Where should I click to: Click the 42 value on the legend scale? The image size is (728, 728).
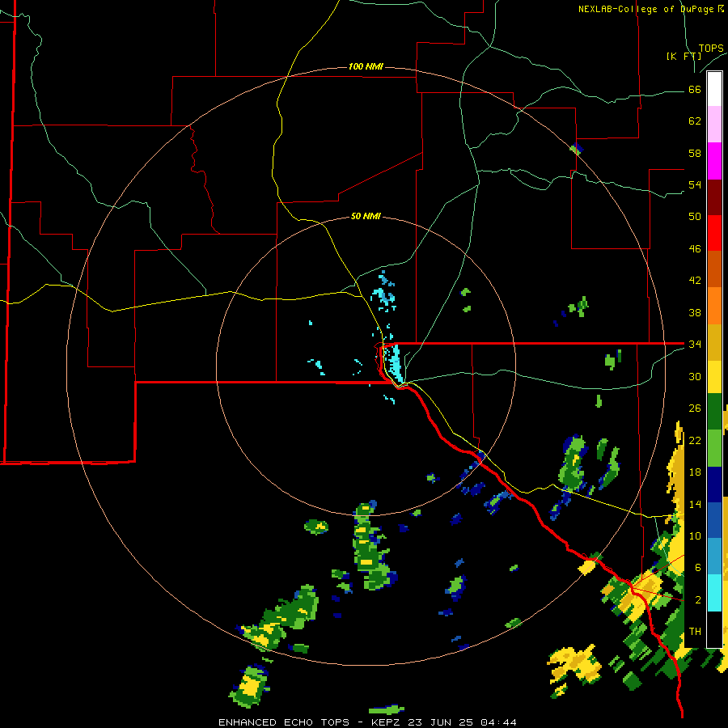point(695,281)
